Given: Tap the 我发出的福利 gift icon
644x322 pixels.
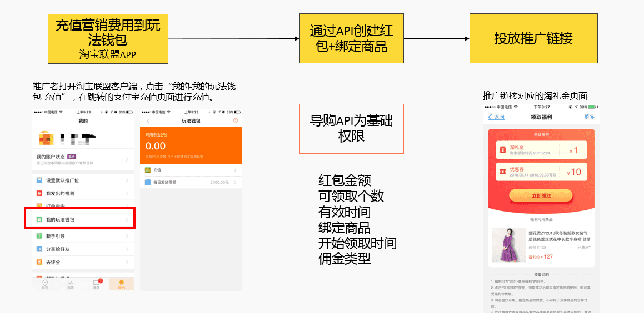Looking at the screenshot, I should coord(39,193).
